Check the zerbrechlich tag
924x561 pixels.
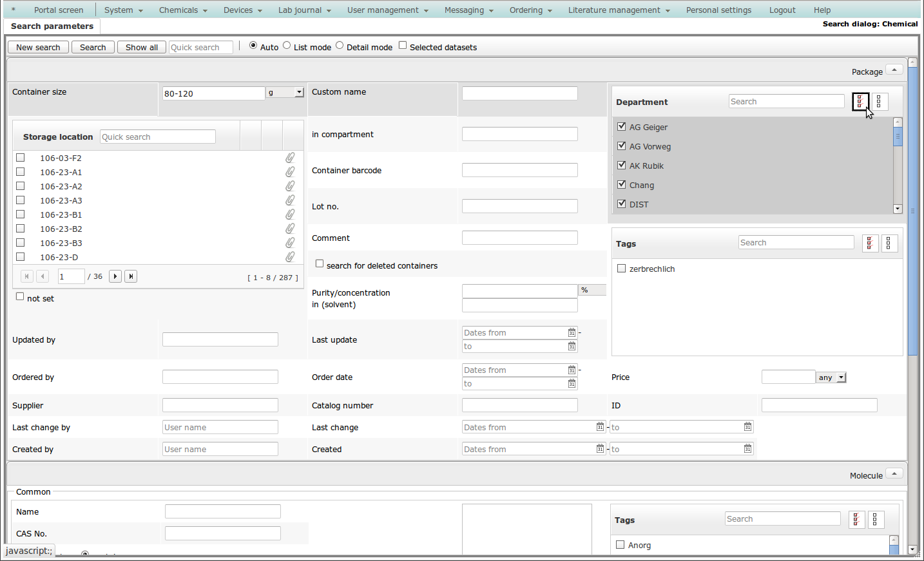(x=622, y=269)
